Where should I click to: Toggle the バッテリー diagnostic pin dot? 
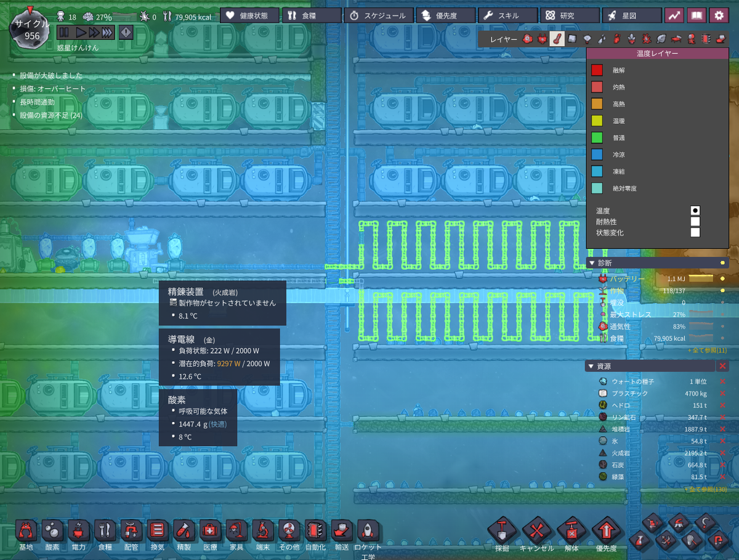[x=722, y=279]
